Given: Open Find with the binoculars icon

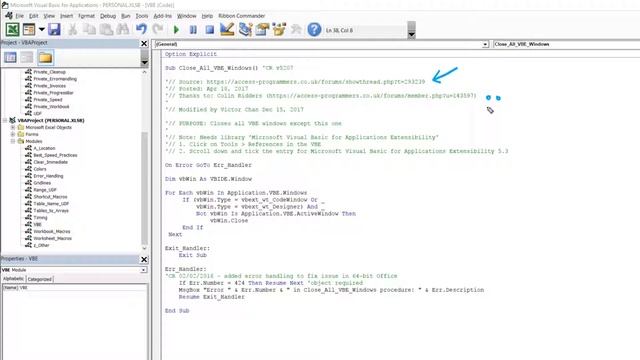Looking at the screenshot, I should point(123,29).
